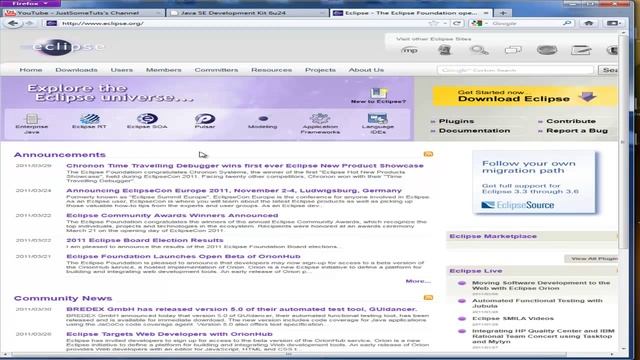Open the Resources navigation item

(271, 70)
